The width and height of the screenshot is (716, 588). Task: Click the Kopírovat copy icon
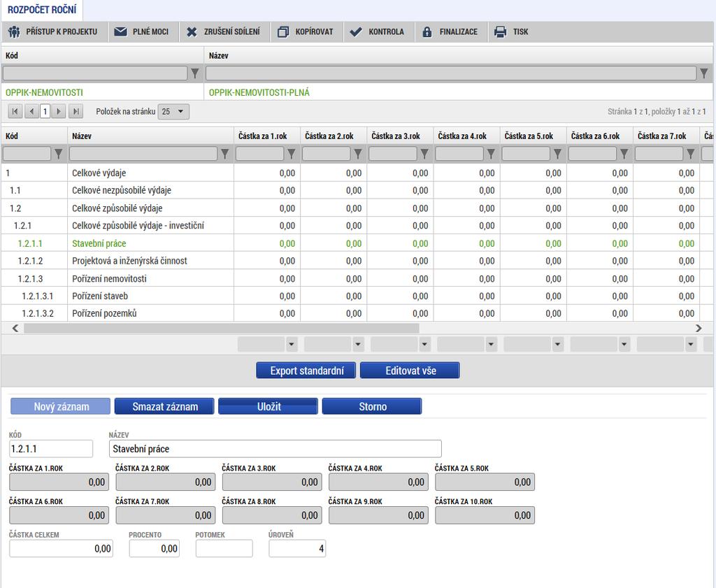(x=283, y=32)
